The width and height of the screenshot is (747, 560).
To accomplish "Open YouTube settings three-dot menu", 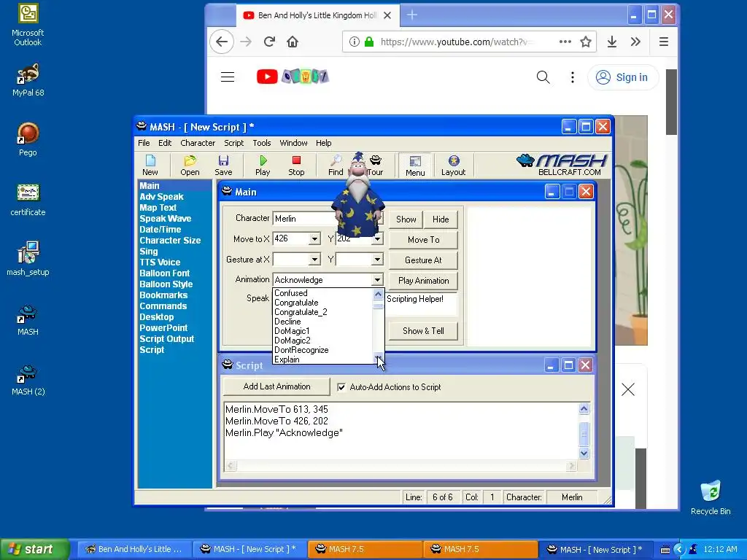I will (x=573, y=77).
